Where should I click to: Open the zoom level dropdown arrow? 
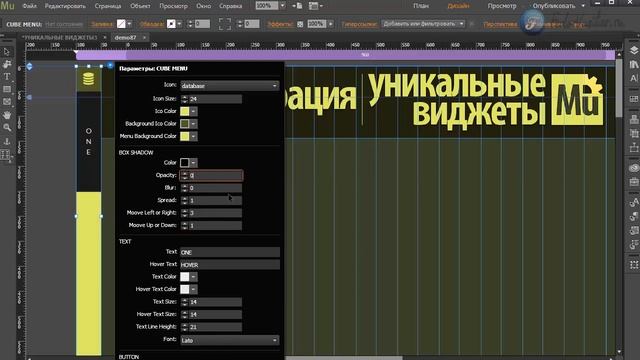point(282,6)
